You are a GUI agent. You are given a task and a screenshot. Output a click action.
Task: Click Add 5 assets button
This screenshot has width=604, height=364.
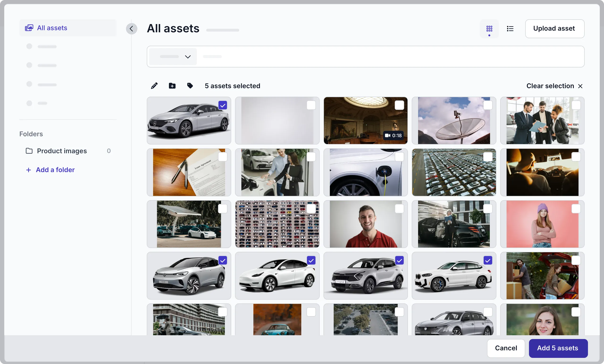pyautogui.click(x=558, y=348)
